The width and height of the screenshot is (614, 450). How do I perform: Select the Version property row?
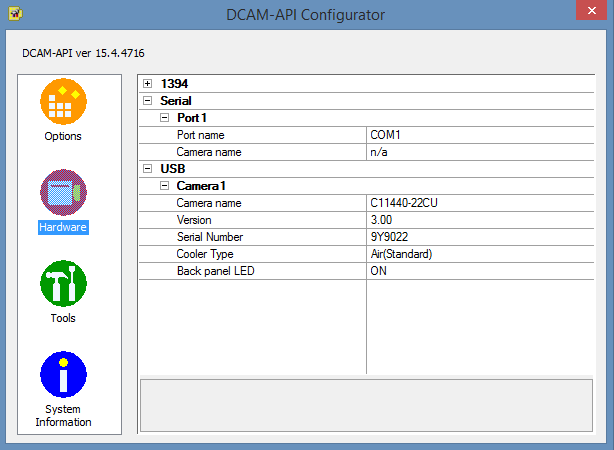click(194, 220)
